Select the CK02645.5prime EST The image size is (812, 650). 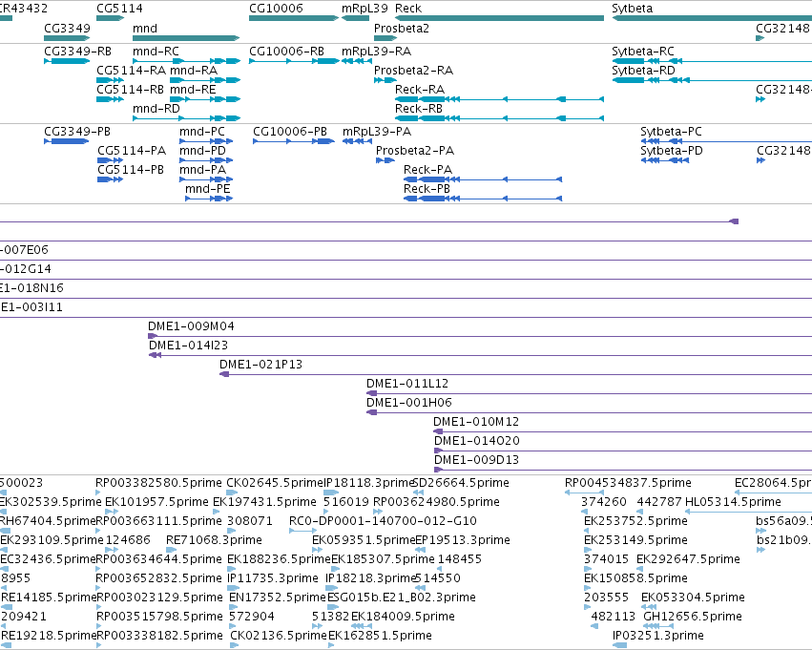(232, 493)
